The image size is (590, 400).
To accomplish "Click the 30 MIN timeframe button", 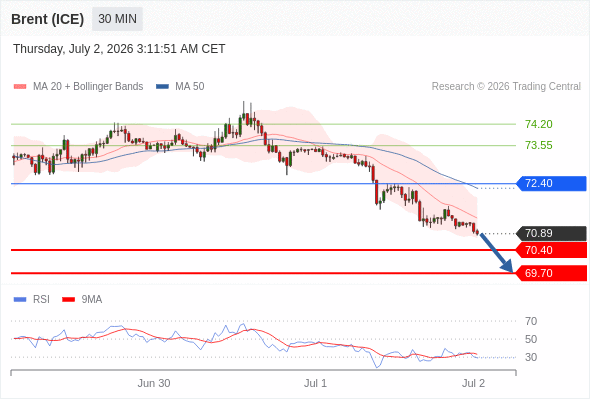I will tap(117, 19).
